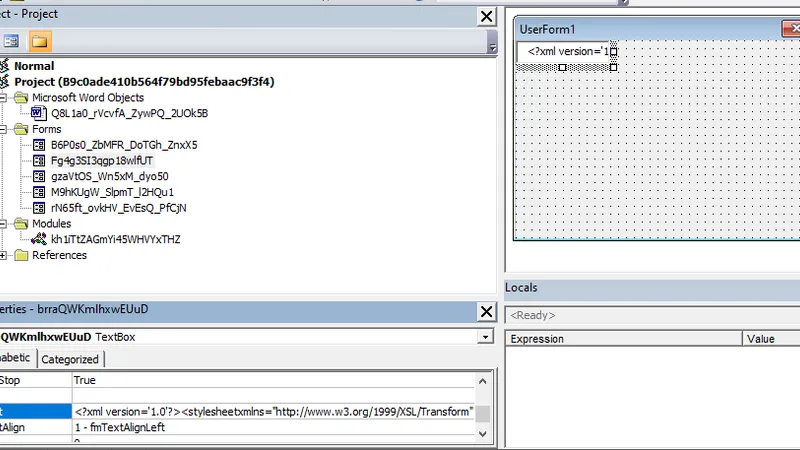Select gzaVtOS_Wn5xM_dyo50 form name
This screenshot has width=800, height=450.
[x=110, y=177]
